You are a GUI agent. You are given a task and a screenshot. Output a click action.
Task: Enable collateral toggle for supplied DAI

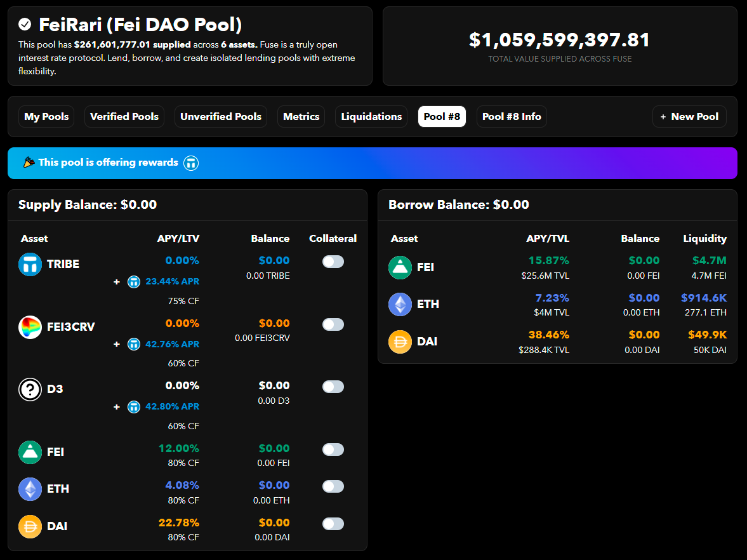pos(333,524)
